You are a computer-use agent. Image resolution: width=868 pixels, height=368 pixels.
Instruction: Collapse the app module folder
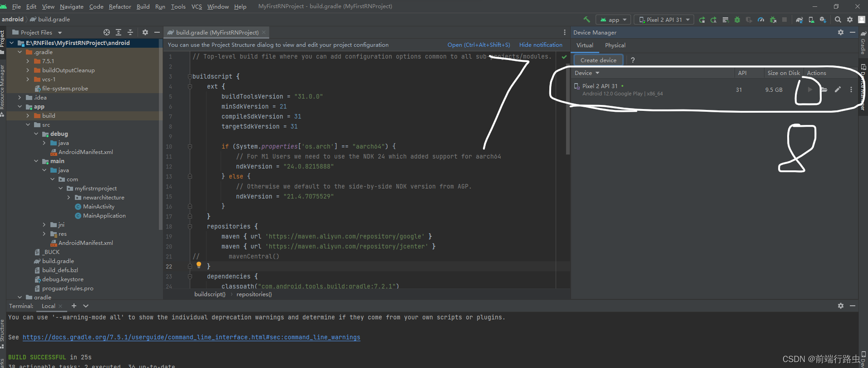(20, 106)
